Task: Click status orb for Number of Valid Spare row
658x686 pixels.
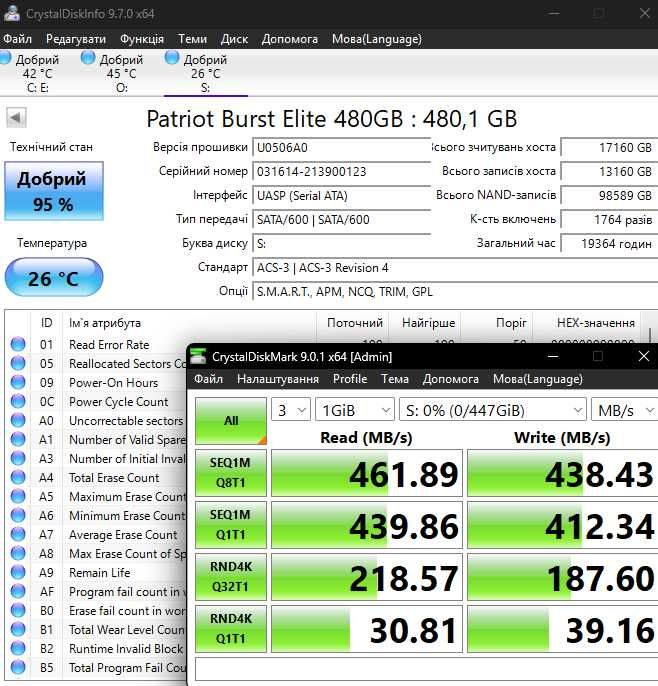Action: (x=18, y=439)
